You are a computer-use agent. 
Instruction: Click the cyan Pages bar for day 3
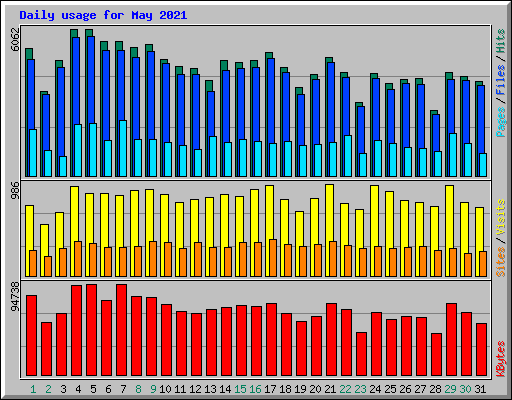[63, 167]
